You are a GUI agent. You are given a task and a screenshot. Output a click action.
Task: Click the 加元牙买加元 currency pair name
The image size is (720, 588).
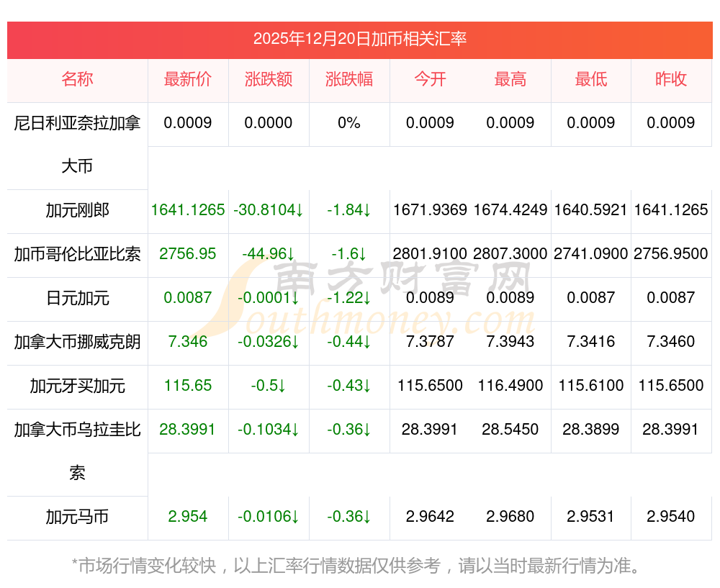click(x=77, y=386)
